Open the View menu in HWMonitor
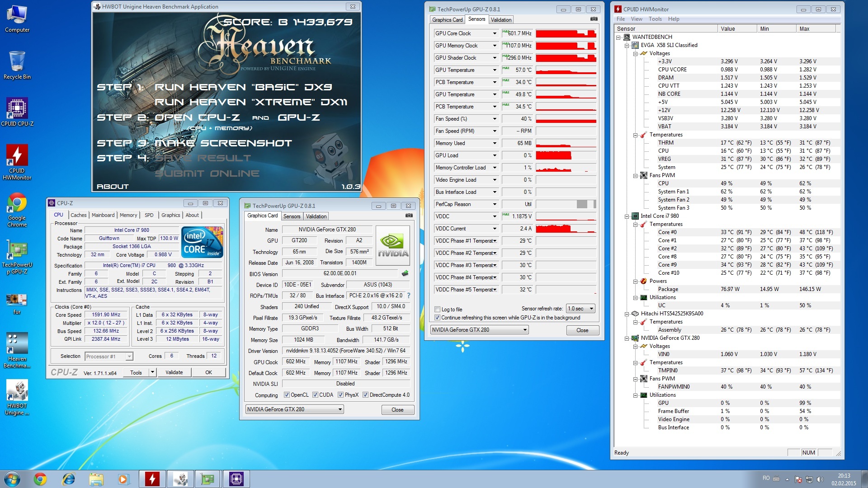Screen dimensions: 868x488 click(637, 19)
